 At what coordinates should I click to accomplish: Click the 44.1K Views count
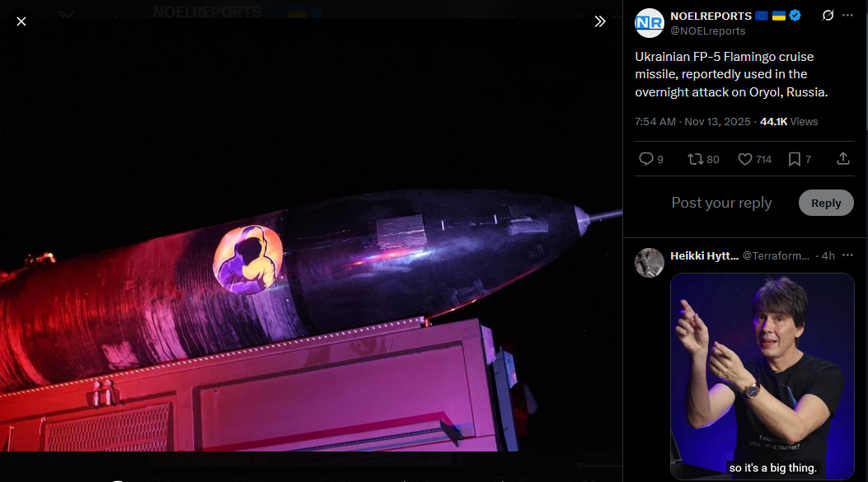pos(789,122)
